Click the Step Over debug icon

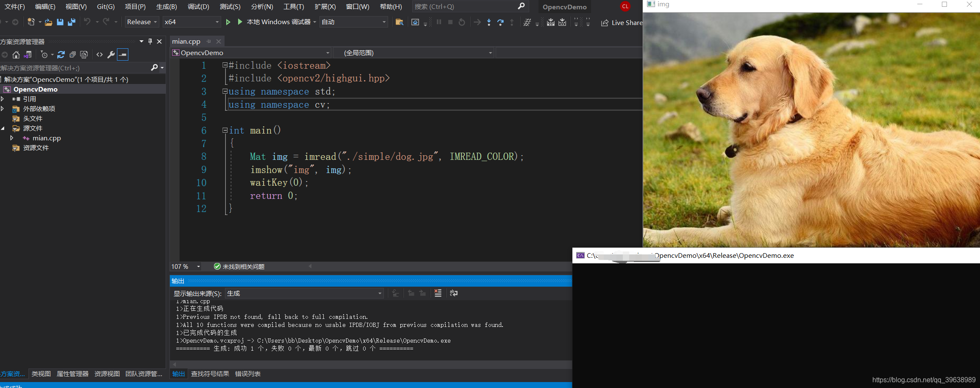click(x=500, y=22)
